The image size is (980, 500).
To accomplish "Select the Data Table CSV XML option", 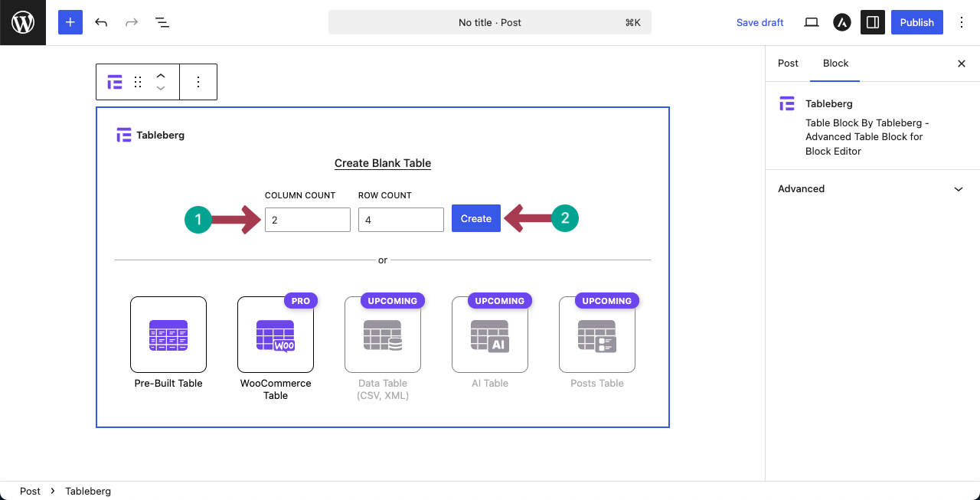I will [x=383, y=335].
